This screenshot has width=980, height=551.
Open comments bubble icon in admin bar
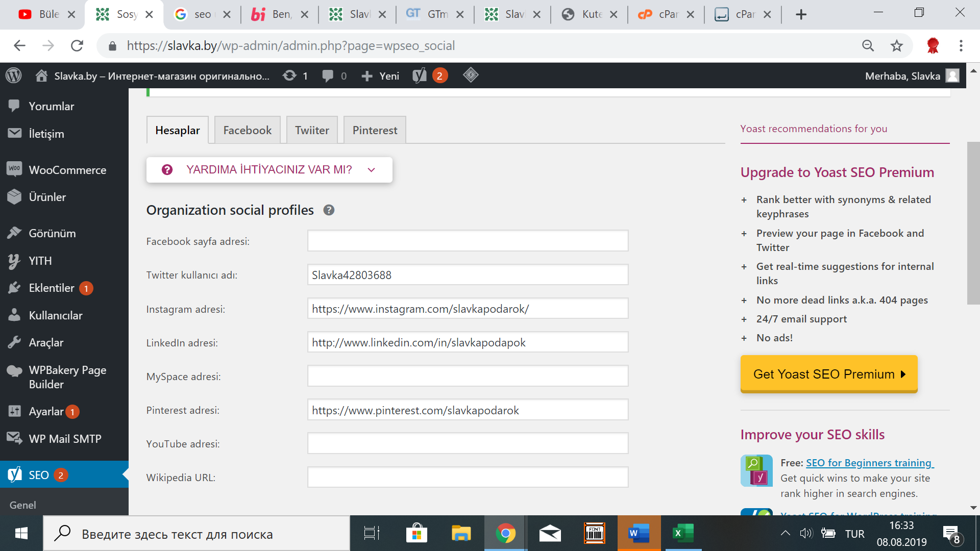pos(328,76)
